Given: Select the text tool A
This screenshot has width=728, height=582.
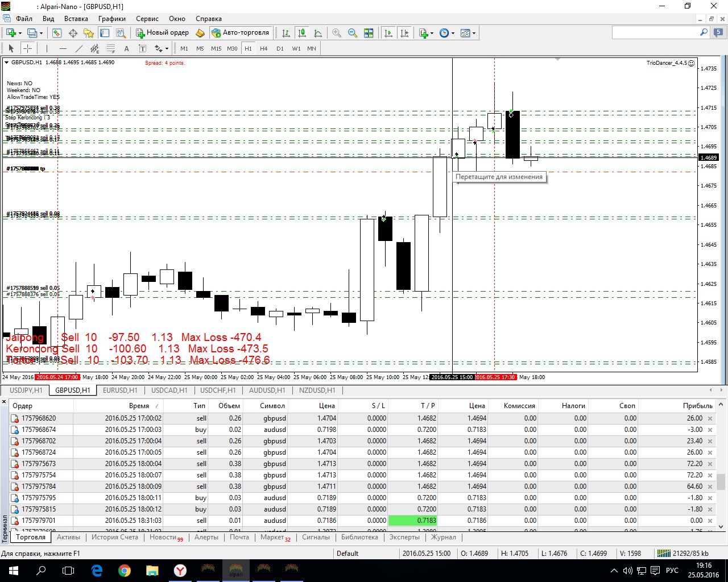Looking at the screenshot, I should point(126,48).
